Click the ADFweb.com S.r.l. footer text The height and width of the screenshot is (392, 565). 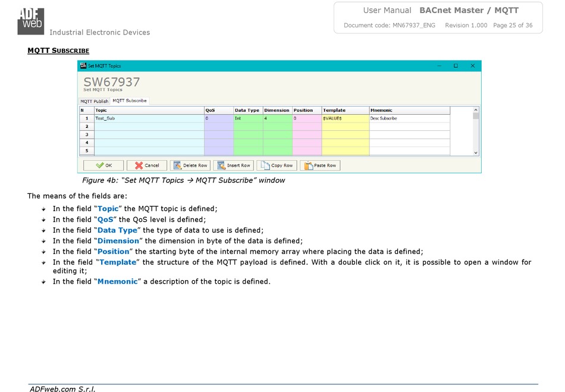pos(62,389)
